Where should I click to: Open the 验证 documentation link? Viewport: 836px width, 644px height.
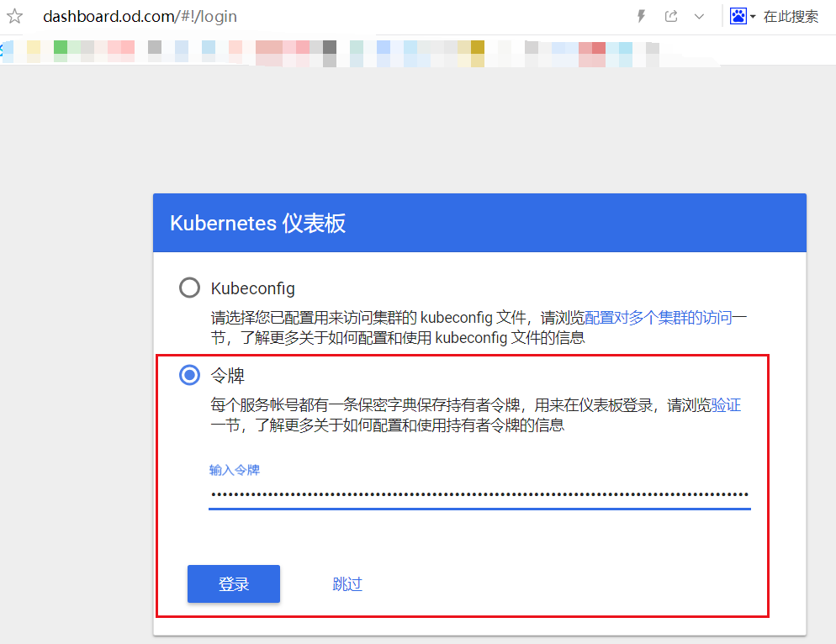click(x=726, y=405)
